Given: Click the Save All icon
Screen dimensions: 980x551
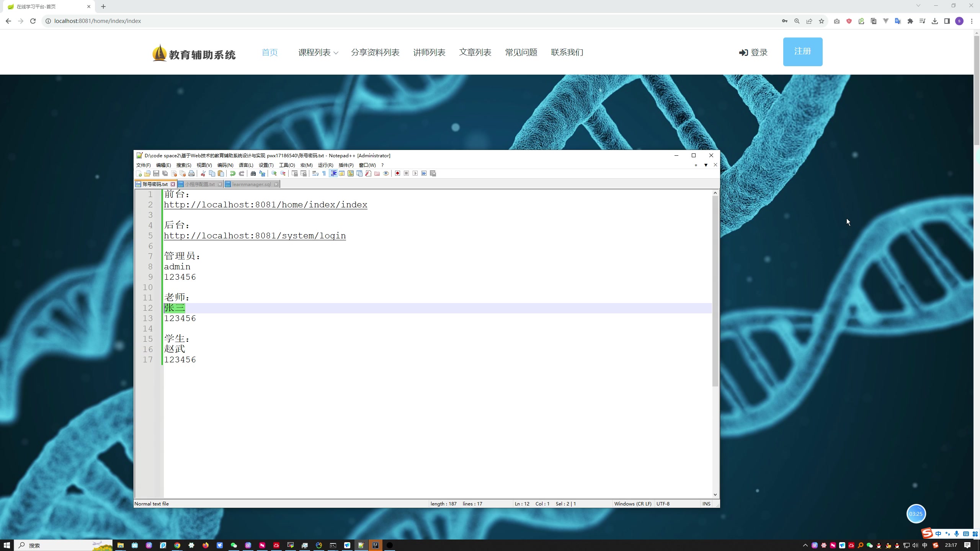Looking at the screenshot, I should 165,174.
